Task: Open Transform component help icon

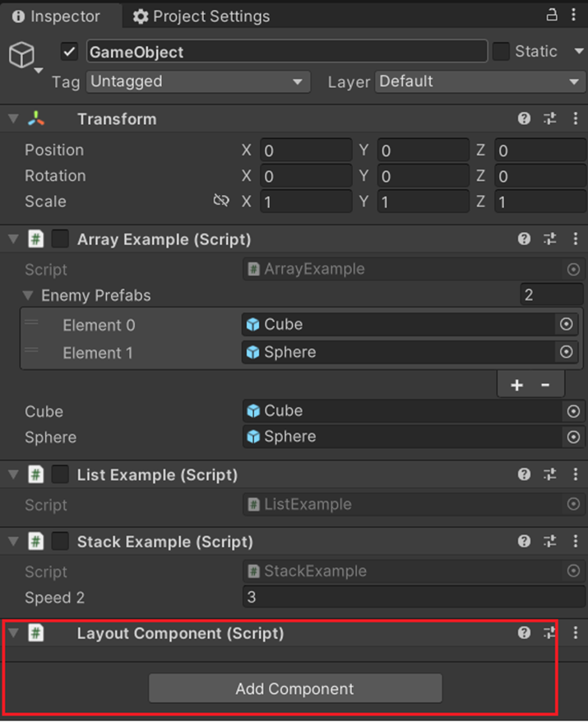Action: [524, 118]
